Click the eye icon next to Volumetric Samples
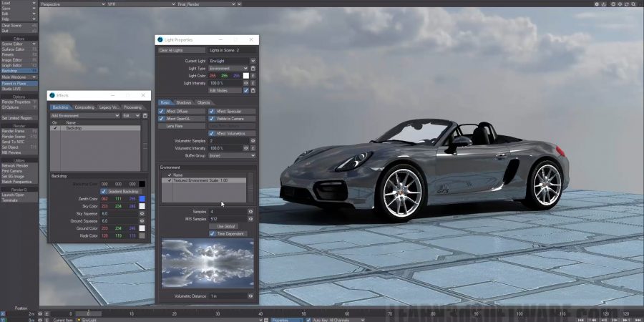The width and height of the screenshot is (644, 322). tap(253, 140)
